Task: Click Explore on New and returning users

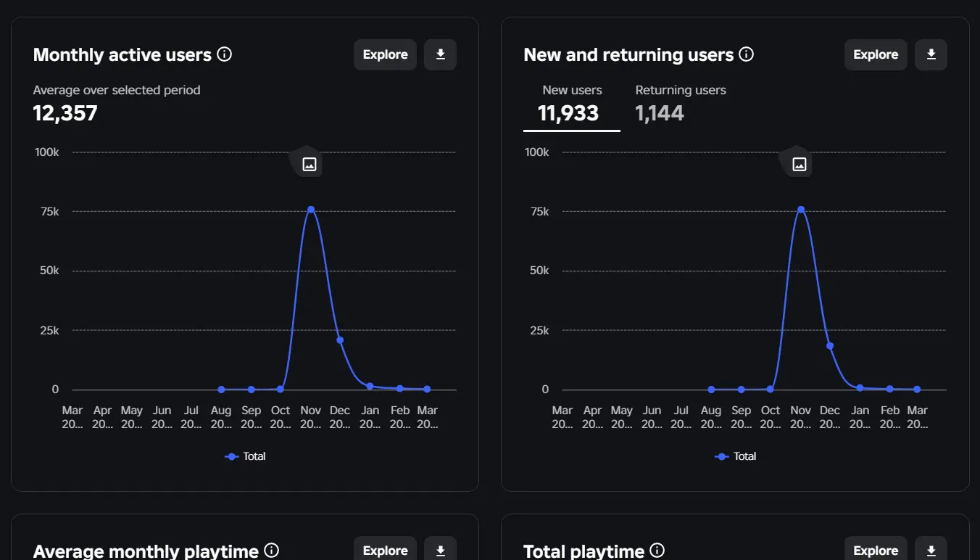Action: pos(875,54)
